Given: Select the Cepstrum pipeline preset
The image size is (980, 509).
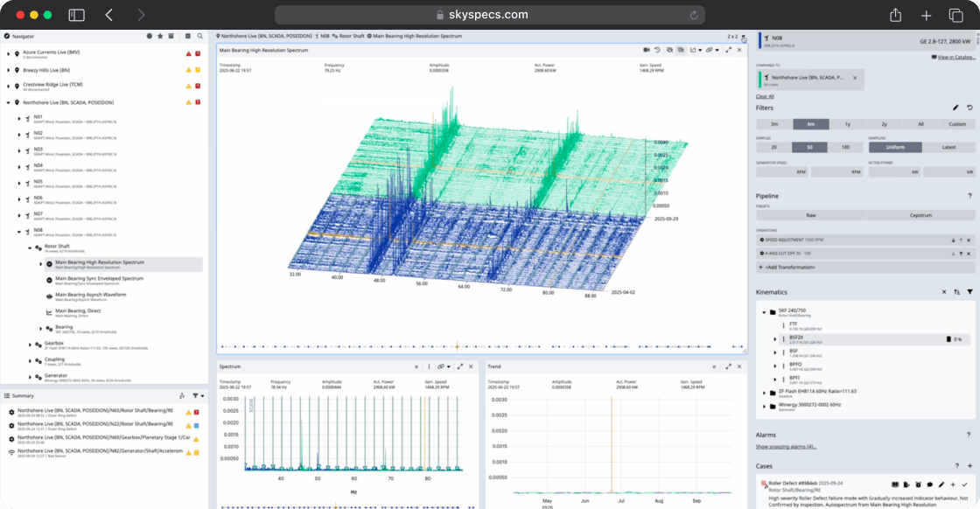Looking at the screenshot, I should pyautogui.click(x=920, y=215).
